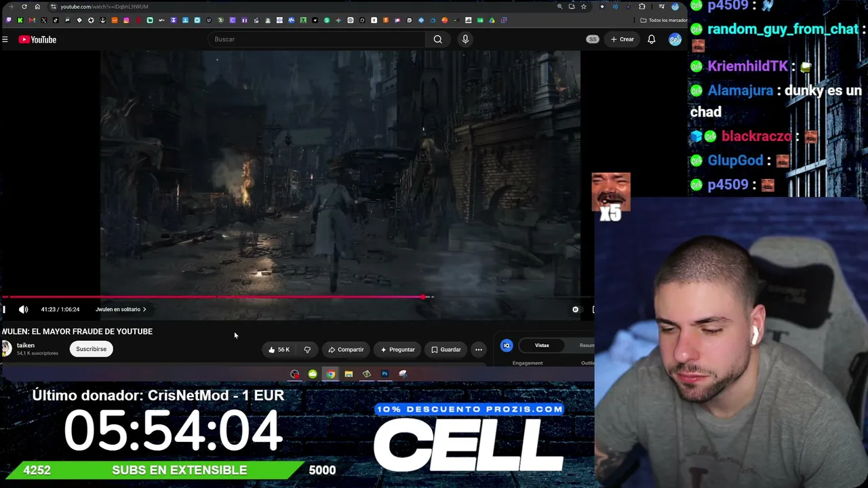Go to the YouTube home logo
This screenshot has height=488, width=868.
tap(37, 39)
